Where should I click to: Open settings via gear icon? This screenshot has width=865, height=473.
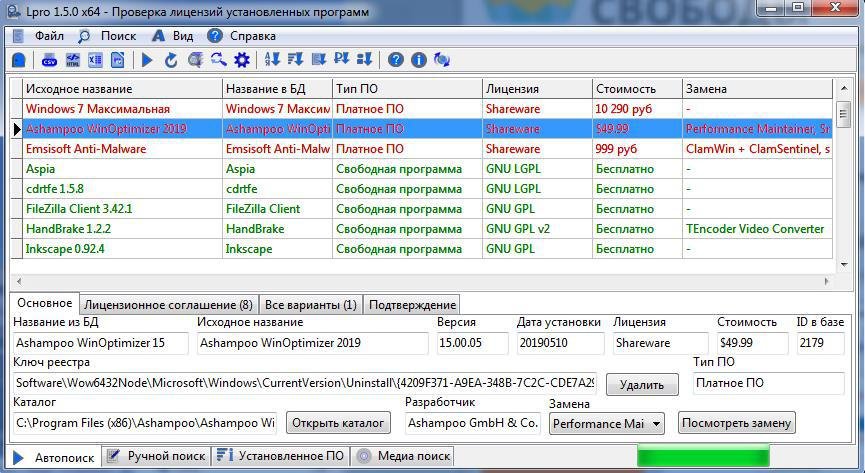(x=242, y=60)
